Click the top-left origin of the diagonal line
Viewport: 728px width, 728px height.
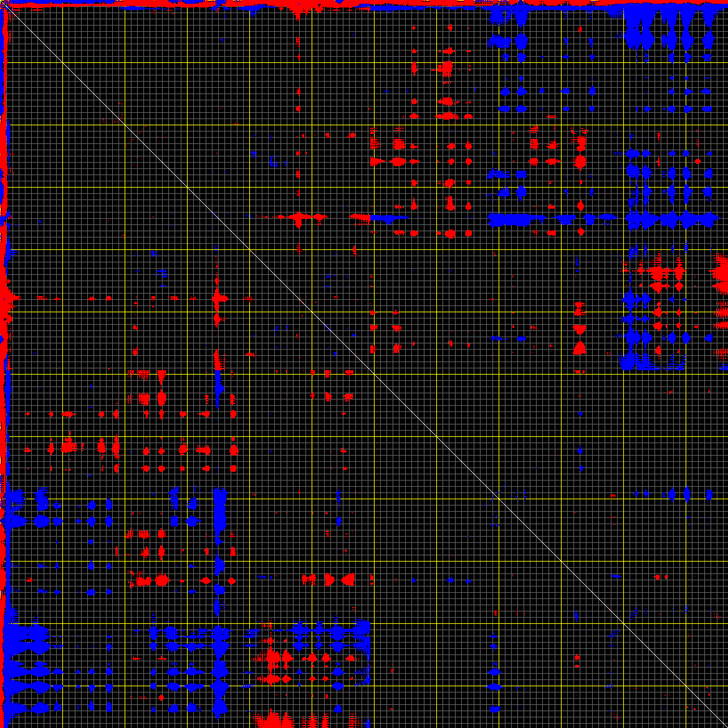pyautogui.click(x=7, y=7)
